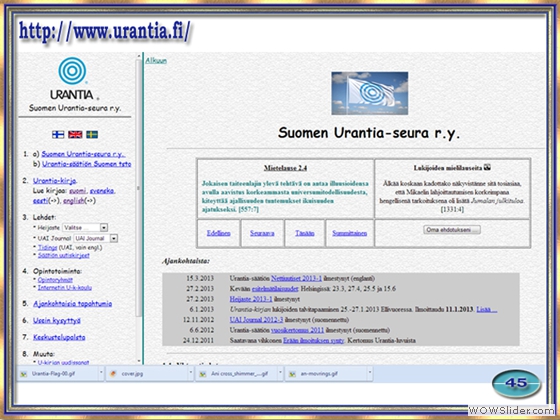Click the Alkuun link at top
Viewport: 560px width, 420px height.
[156, 61]
